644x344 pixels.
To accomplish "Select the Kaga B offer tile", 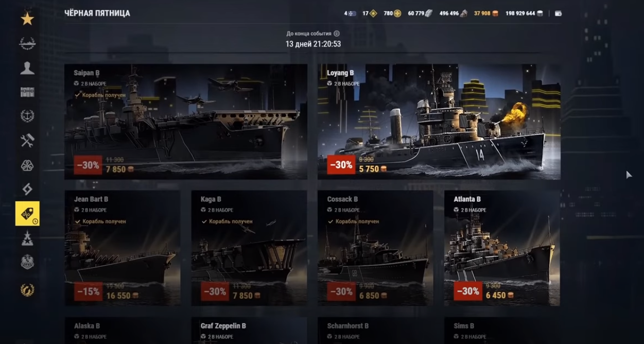I will [249, 248].
